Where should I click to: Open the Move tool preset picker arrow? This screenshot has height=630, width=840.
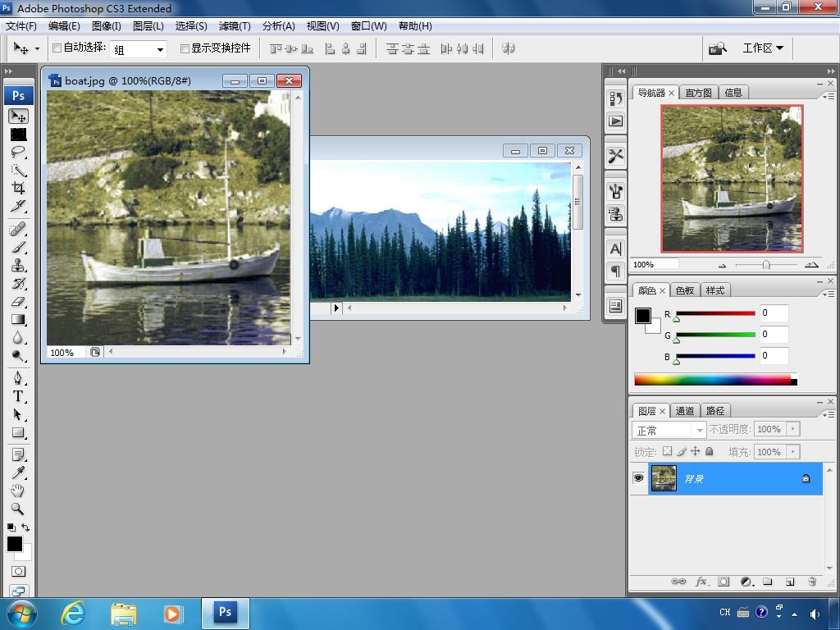37,48
